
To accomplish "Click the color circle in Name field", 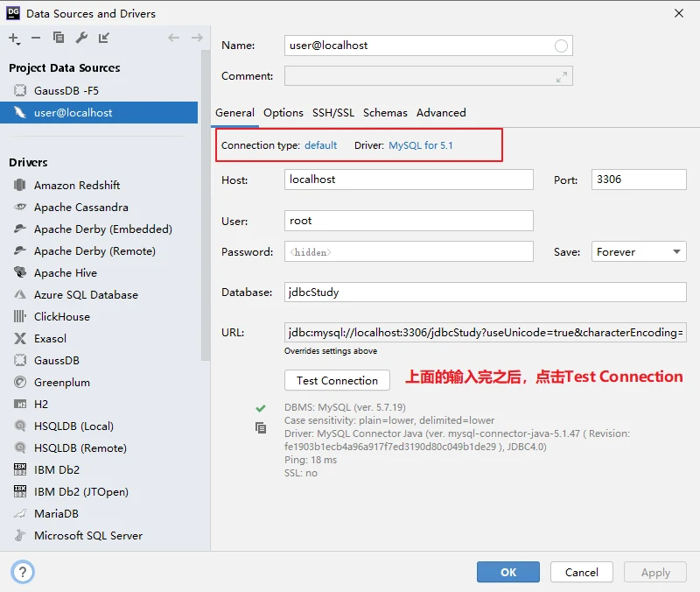I will [561, 46].
